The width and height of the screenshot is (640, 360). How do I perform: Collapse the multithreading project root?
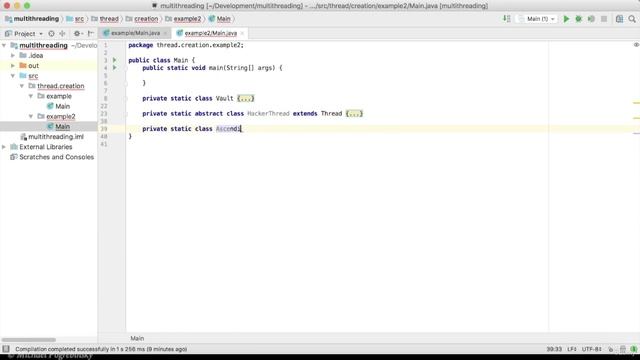pos(4,45)
